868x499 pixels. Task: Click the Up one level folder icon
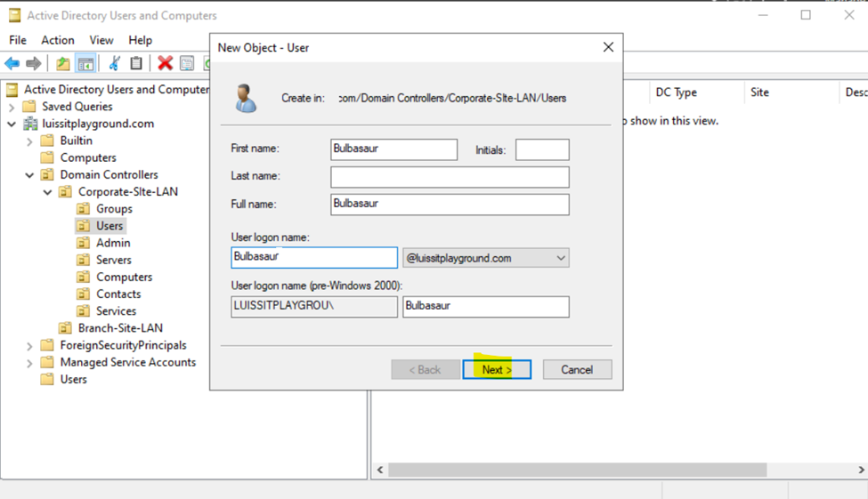point(63,64)
